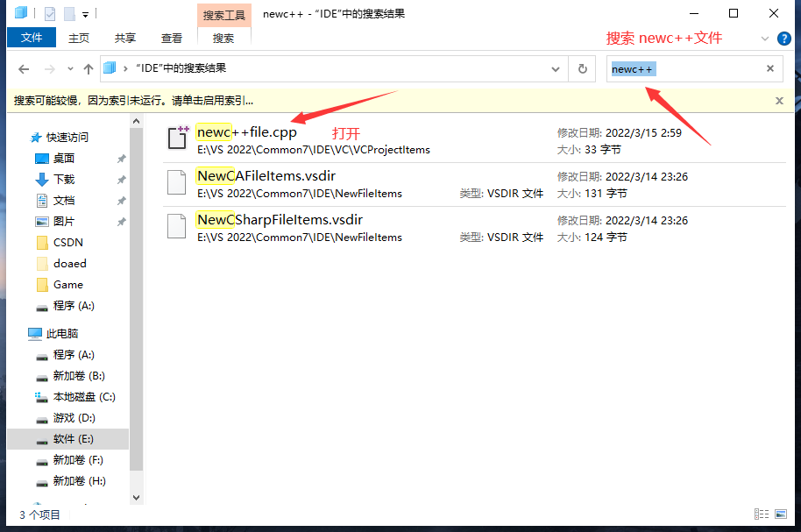This screenshot has width=801, height=532.
Task: Go forward with the right arrow button
Action: pos(50,69)
